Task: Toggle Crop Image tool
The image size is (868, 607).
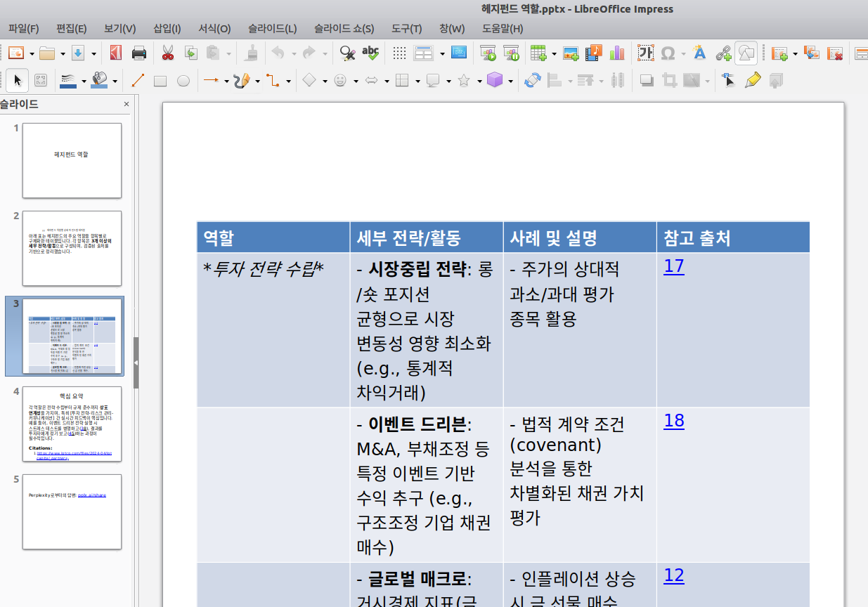Action: [670, 81]
